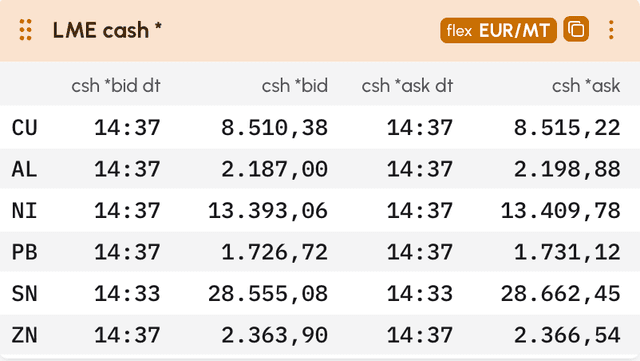Screen dimensions: 640x361
Task: Select the SN tin row label
Action: pyautogui.click(x=24, y=294)
